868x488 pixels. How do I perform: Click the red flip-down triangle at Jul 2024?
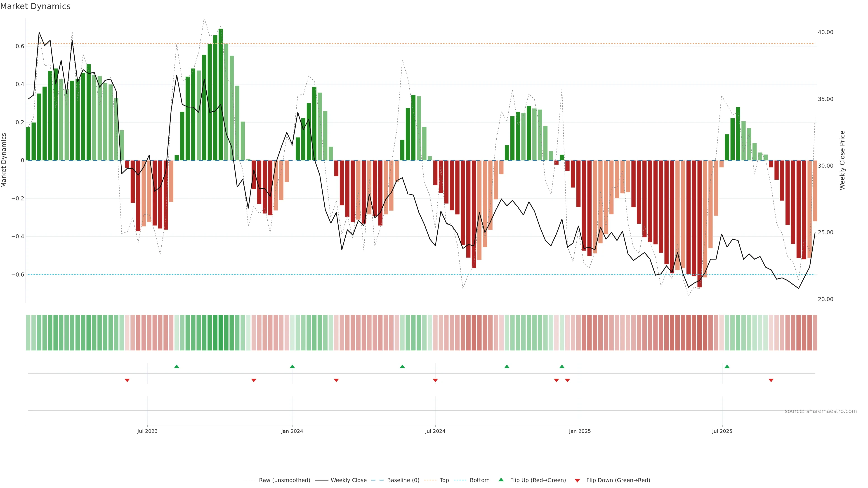[435, 380]
